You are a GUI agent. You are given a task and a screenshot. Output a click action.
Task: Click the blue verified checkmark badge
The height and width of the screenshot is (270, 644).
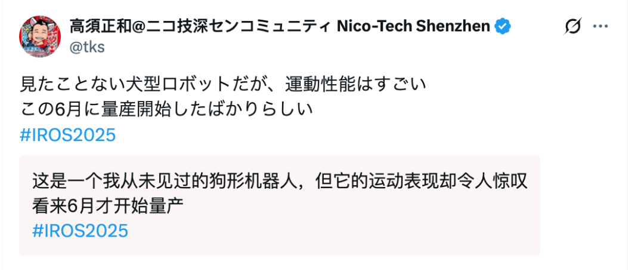(503, 26)
